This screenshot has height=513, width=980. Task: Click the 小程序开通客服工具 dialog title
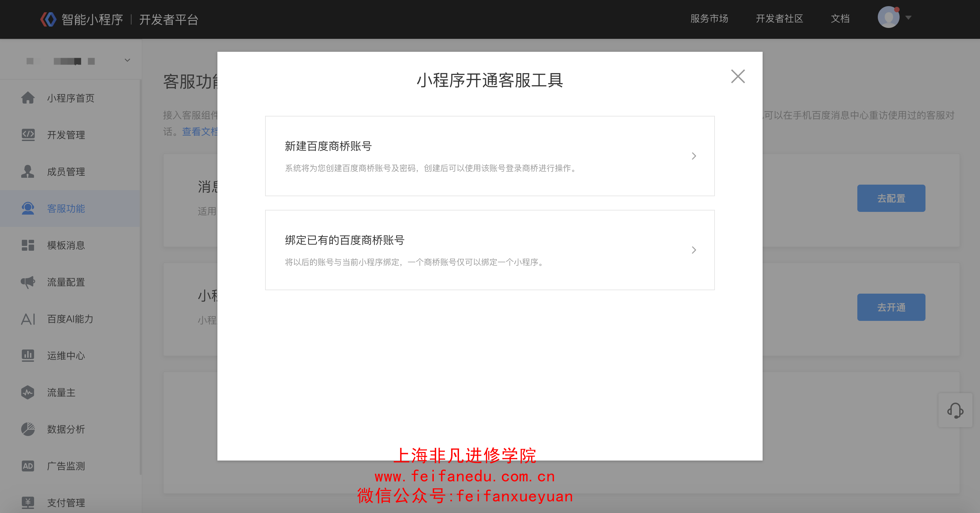pos(490,80)
